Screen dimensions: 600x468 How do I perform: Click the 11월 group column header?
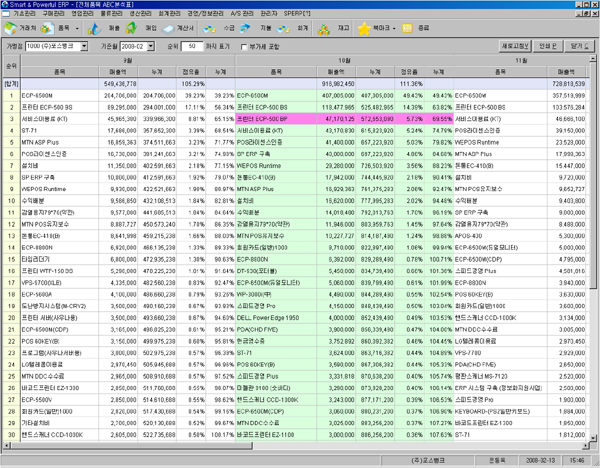click(521, 60)
